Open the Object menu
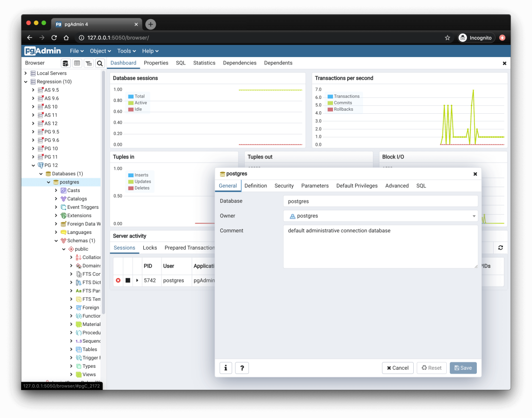Viewport: 532px width, 418px height. [100, 51]
